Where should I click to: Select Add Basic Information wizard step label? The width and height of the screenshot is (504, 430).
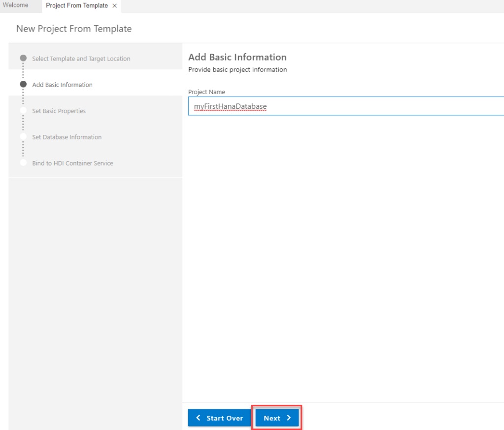point(62,85)
